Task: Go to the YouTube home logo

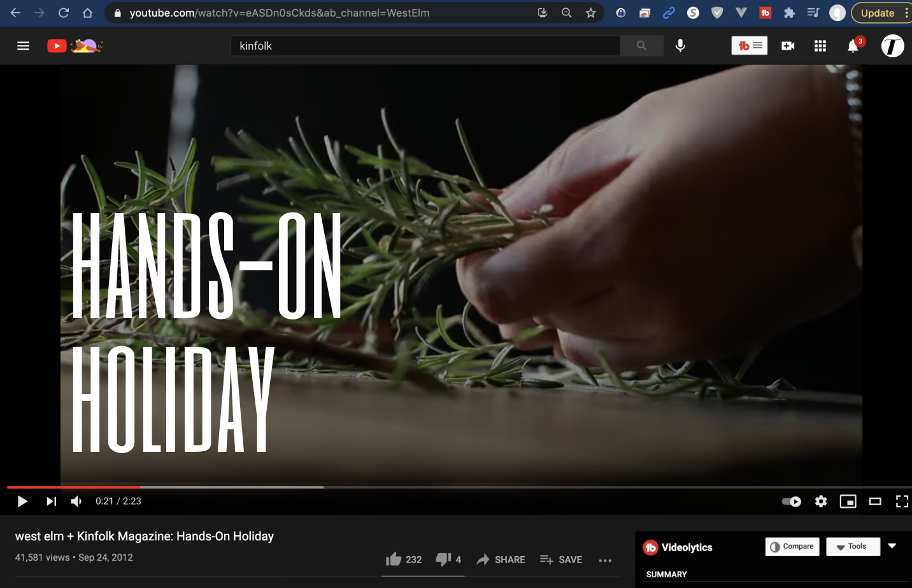Action: pyautogui.click(x=75, y=46)
